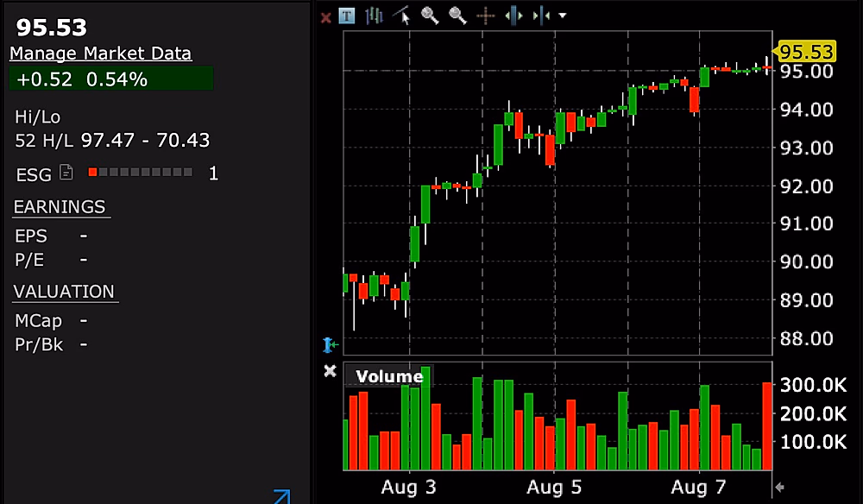The image size is (863, 504).
Task: Open the chart toolbar dropdown arrow
Action: tap(563, 16)
